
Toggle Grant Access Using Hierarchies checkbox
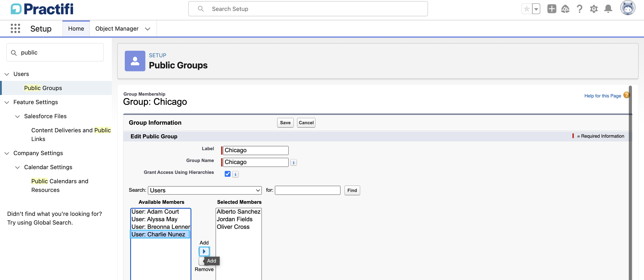[x=227, y=174]
